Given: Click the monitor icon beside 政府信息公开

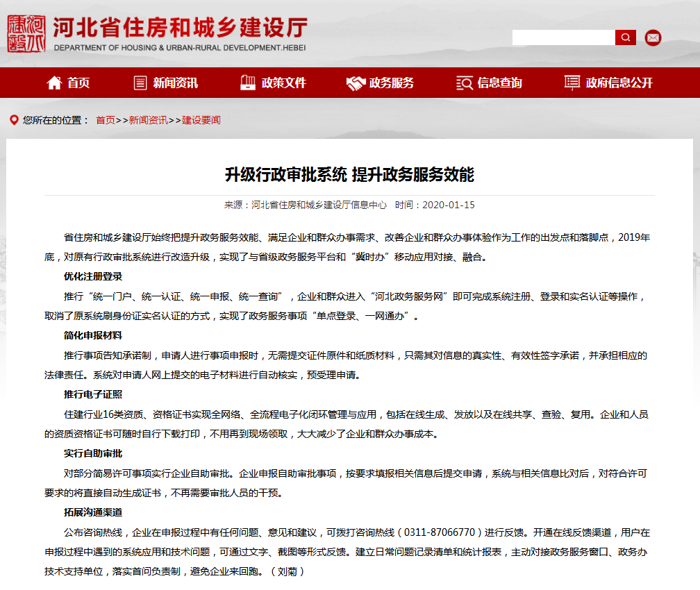Looking at the screenshot, I should coord(571,83).
